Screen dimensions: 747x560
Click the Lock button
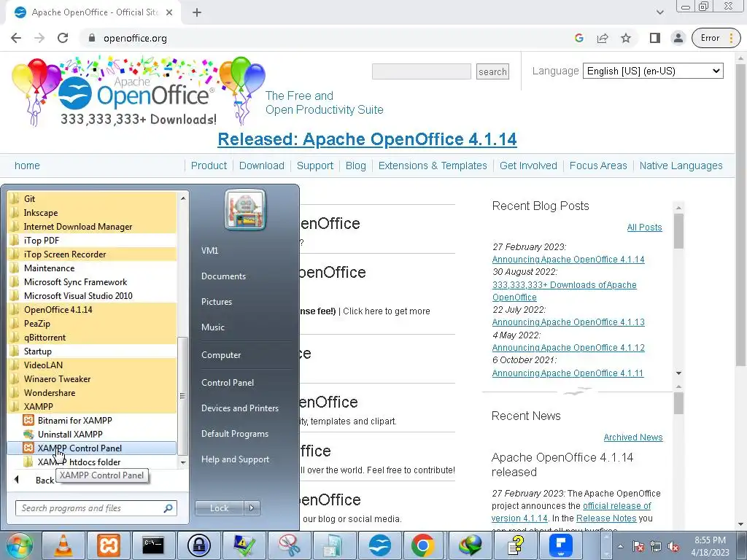click(220, 508)
